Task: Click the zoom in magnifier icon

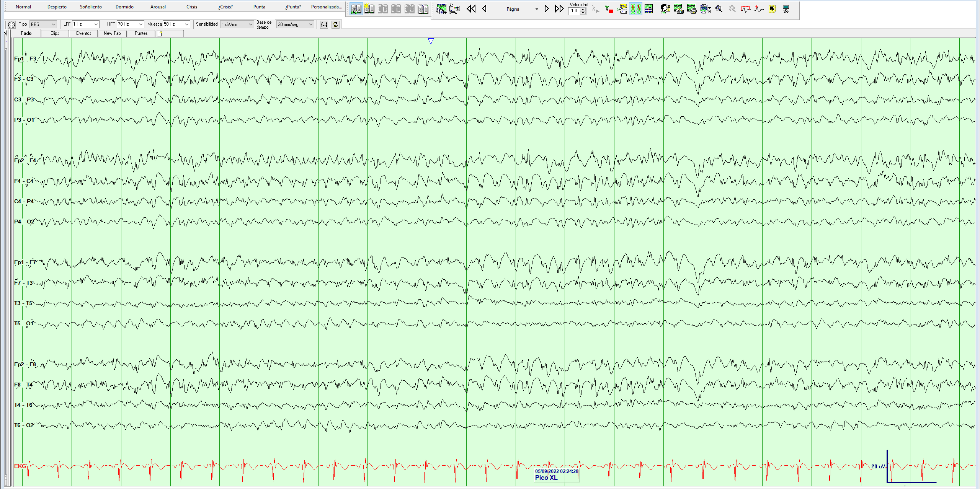Action: [719, 9]
